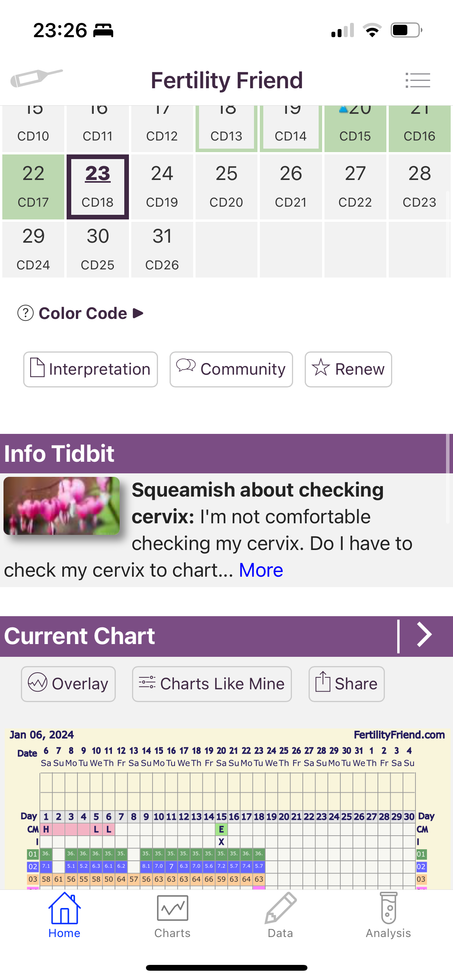453x980 pixels.
Task: Tap the Renew star button
Action: click(x=348, y=369)
